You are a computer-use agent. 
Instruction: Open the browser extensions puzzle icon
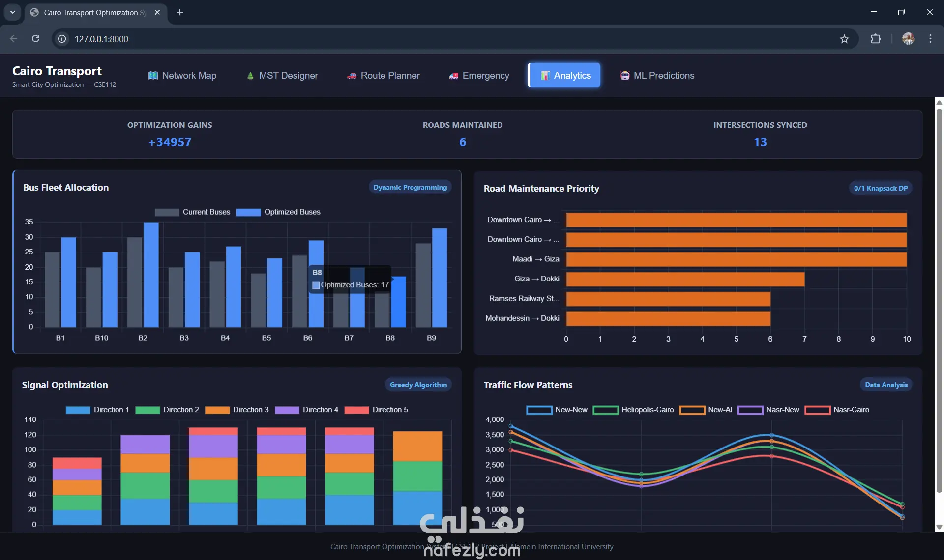point(876,39)
